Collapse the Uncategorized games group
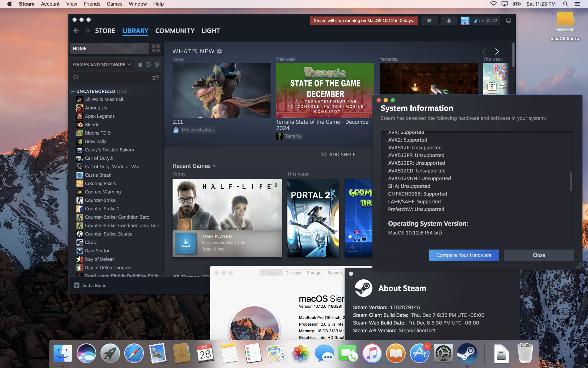588x368 pixels. pos(73,91)
